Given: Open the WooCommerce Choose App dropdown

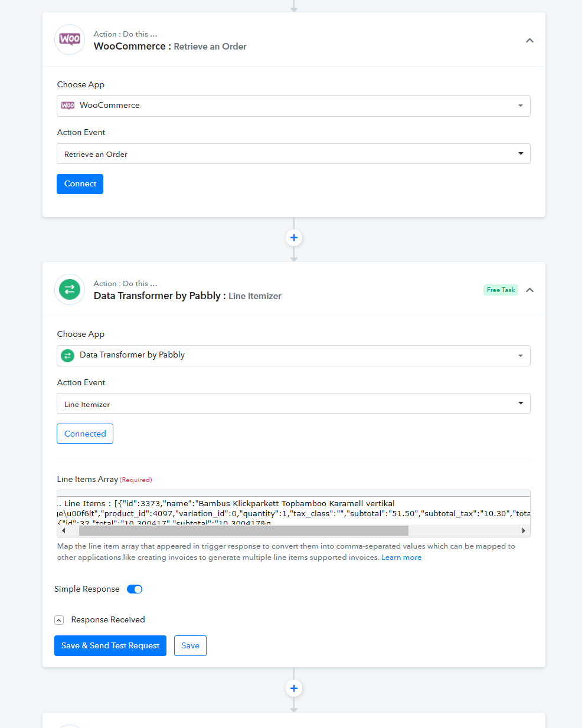Looking at the screenshot, I should [293, 106].
